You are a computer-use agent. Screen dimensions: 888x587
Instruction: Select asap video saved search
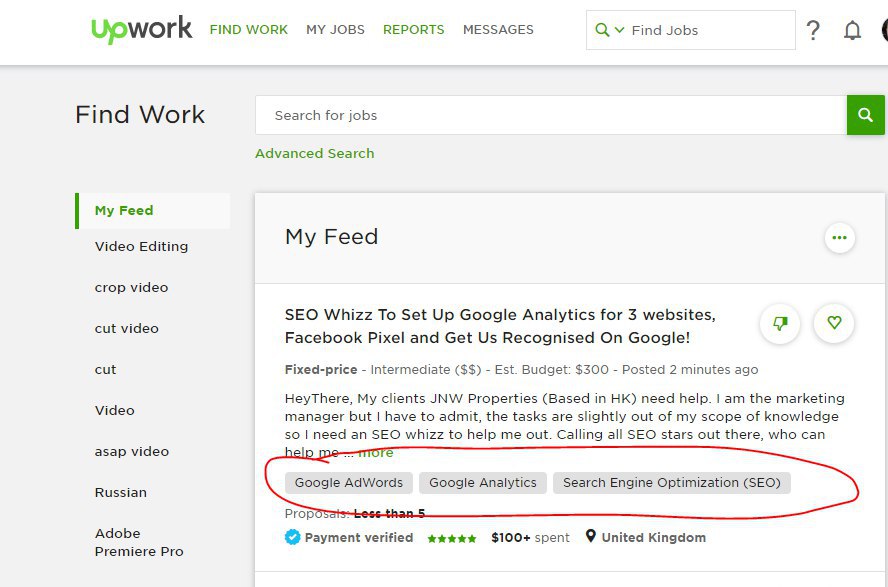[x=132, y=452]
